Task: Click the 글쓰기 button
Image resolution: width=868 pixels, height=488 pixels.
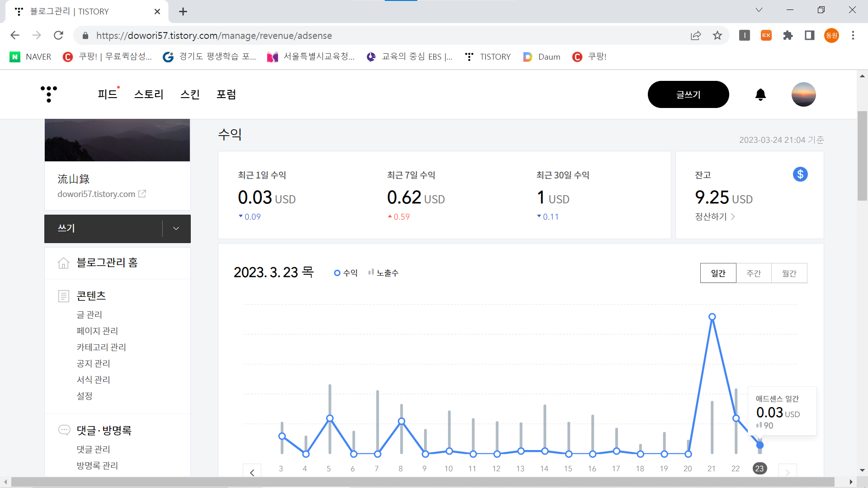Action: (x=688, y=94)
